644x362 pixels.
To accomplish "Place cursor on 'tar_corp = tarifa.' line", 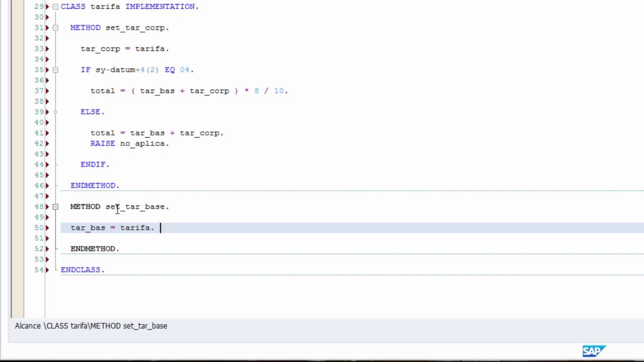I will [125, 49].
